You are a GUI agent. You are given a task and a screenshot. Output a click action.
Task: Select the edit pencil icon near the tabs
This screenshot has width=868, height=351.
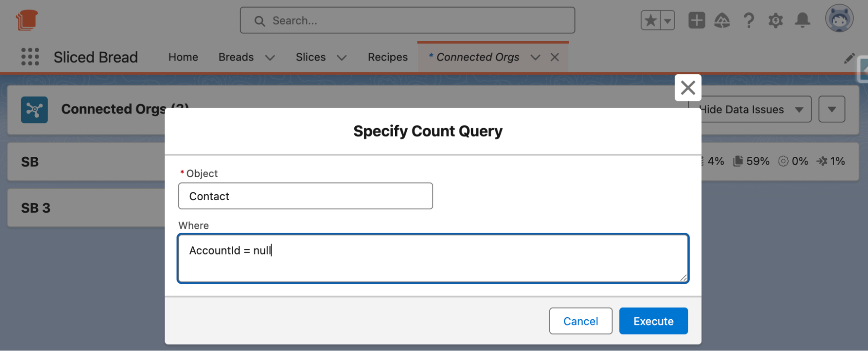tap(849, 58)
